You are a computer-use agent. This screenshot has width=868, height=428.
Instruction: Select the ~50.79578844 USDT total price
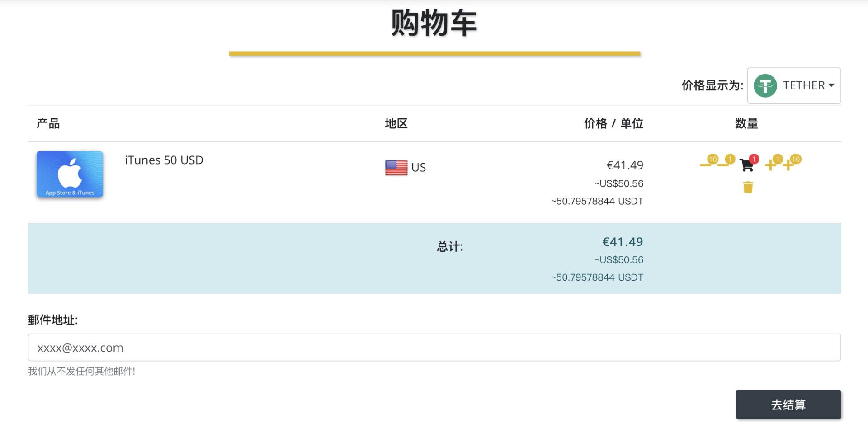(x=597, y=277)
